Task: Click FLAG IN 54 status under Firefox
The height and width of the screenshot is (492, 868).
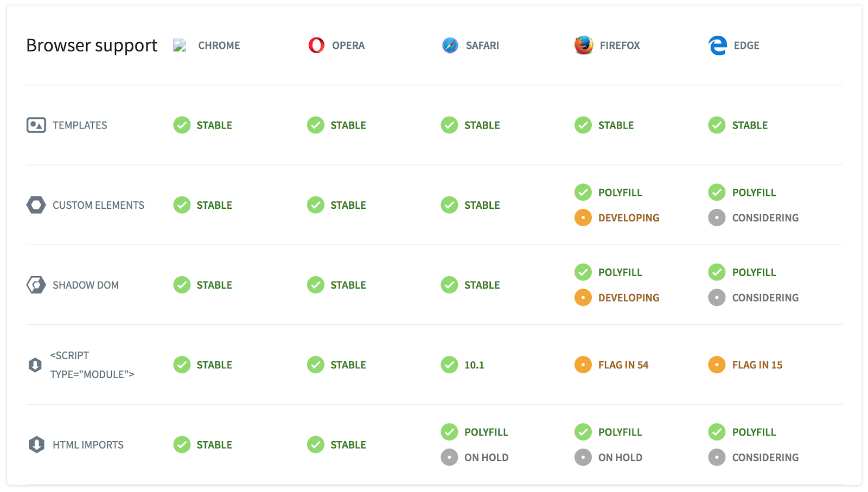Action: tap(623, 365)
